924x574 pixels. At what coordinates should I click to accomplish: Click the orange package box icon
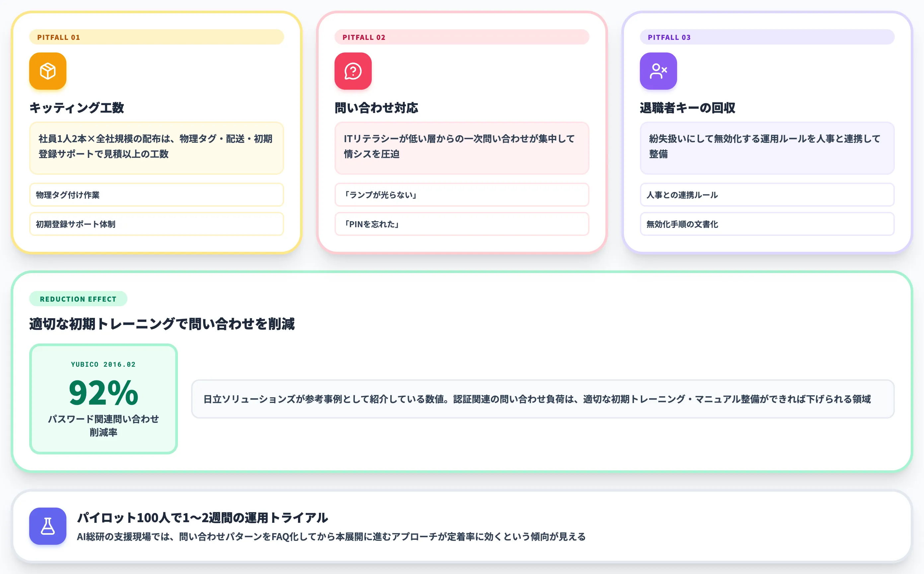pos(48,71)
